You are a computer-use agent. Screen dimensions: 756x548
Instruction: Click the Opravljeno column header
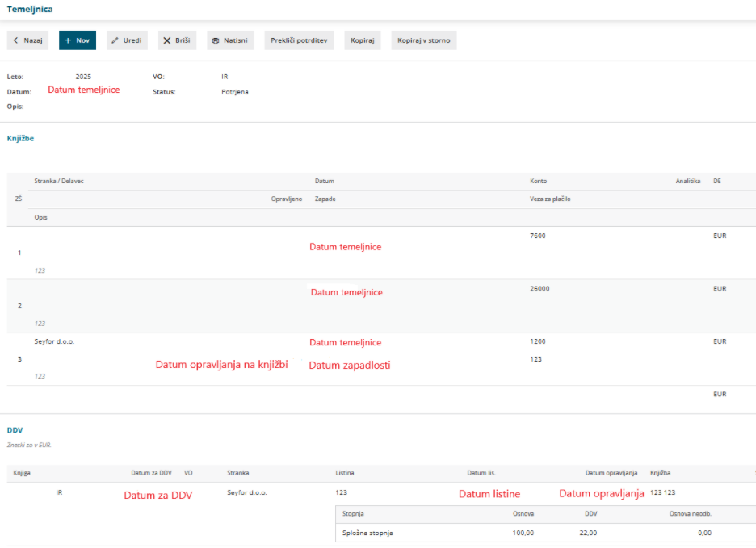tap(287, 199)
